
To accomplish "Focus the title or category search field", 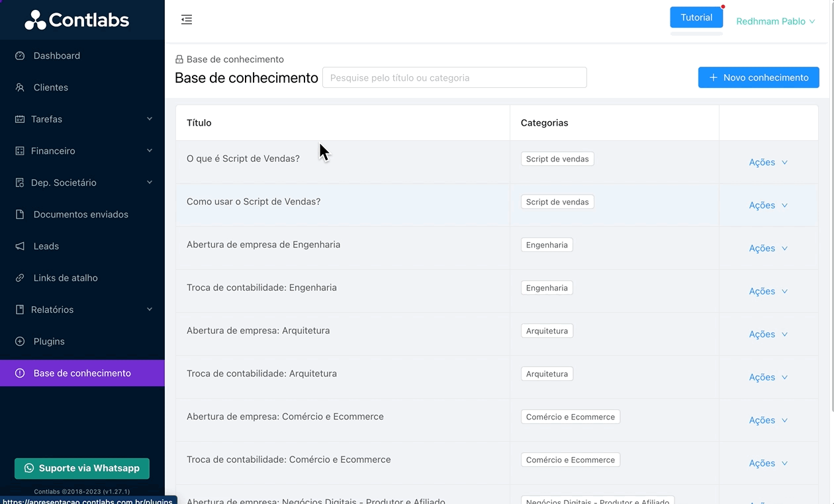I will pyautogui.click(x=454, y=78).
